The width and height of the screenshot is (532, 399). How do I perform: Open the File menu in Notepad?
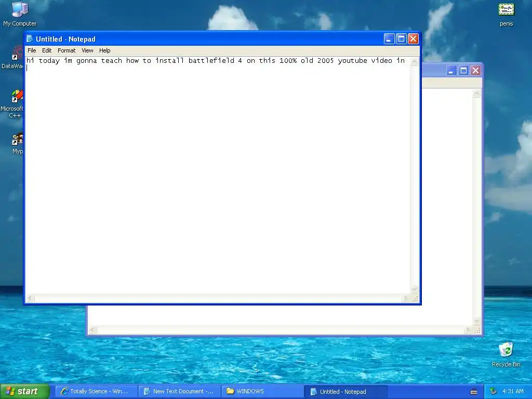32,50
